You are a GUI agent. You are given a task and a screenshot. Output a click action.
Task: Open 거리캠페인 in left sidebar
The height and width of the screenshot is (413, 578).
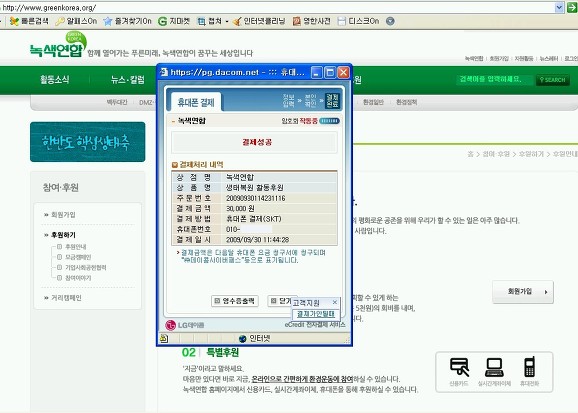pos(66,298)
